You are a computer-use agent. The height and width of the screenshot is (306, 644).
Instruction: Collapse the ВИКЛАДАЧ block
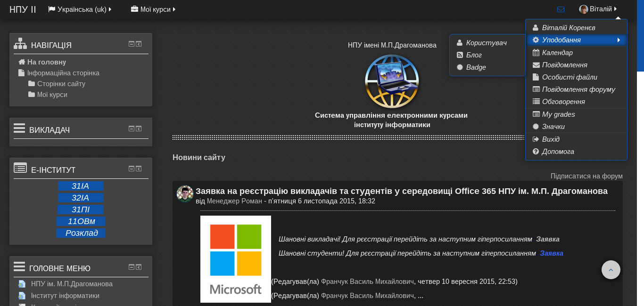(x=131, y=128)
